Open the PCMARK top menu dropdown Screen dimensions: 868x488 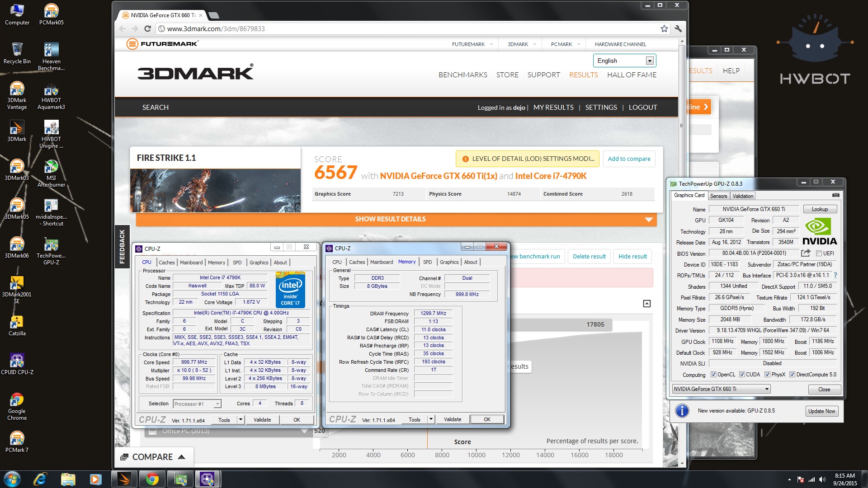(566, 44)
